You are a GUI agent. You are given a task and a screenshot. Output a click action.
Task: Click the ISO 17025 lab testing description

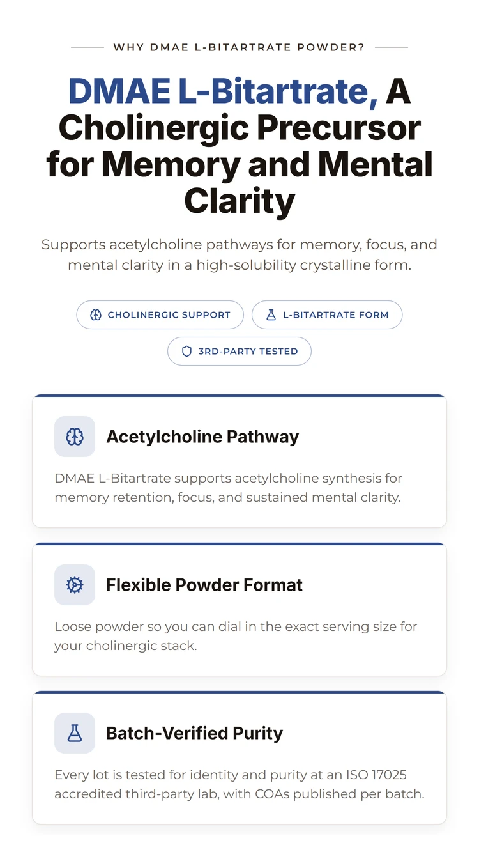click(x=240, y=784)
